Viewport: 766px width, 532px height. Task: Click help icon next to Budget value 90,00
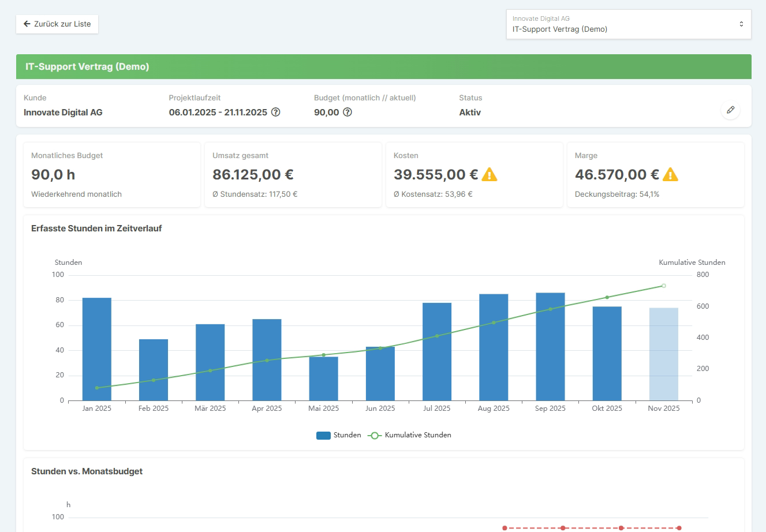click(x=347, y=113)
